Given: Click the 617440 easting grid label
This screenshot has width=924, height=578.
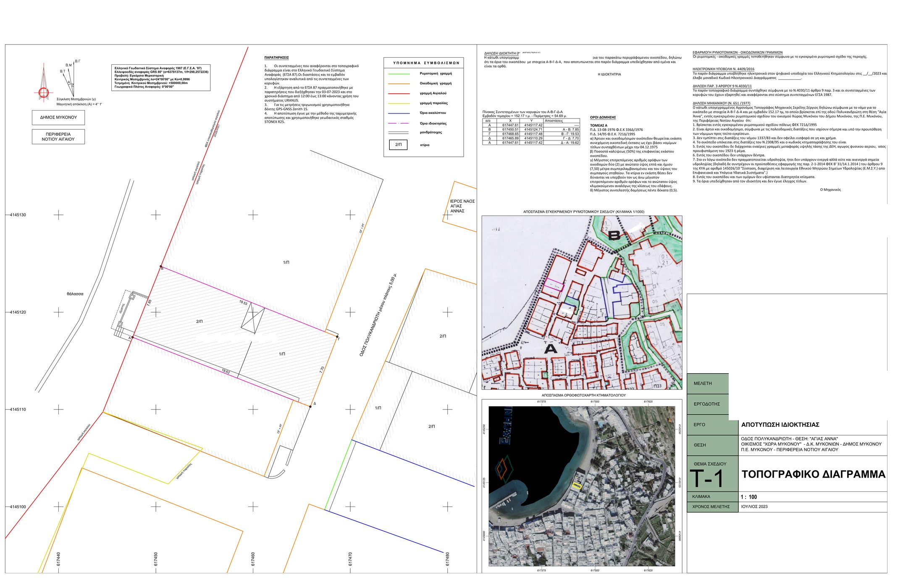Looking at the screenshot, I should click(x=58, y=559).
